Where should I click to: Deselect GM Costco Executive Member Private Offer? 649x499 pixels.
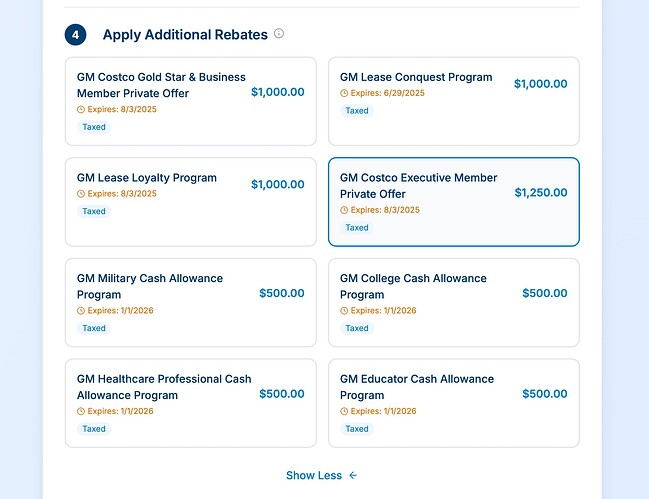[x=454, y=202]
